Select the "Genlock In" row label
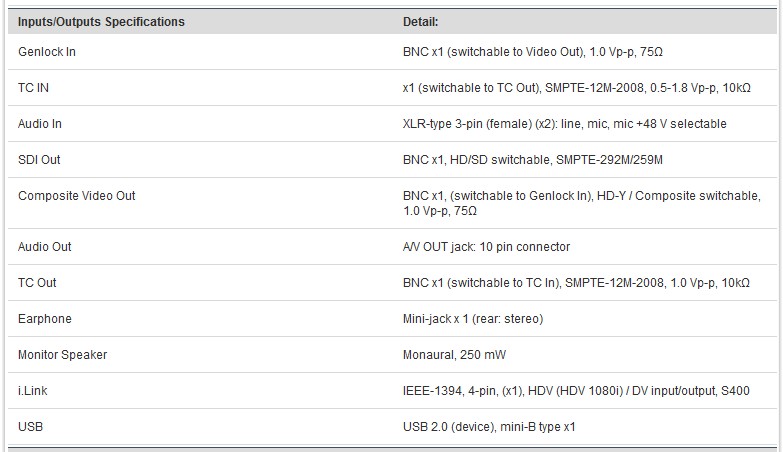This screenshot has width=783, height=452. click(x=47, y=51)
